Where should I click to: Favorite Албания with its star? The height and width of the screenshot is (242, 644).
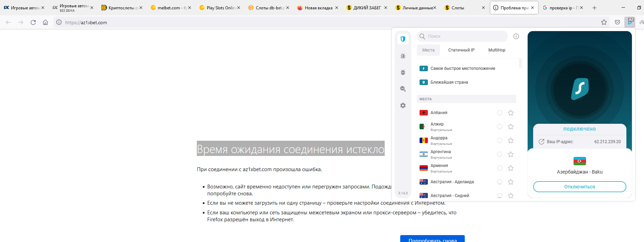pyautogui.click(x=511, y=113)
